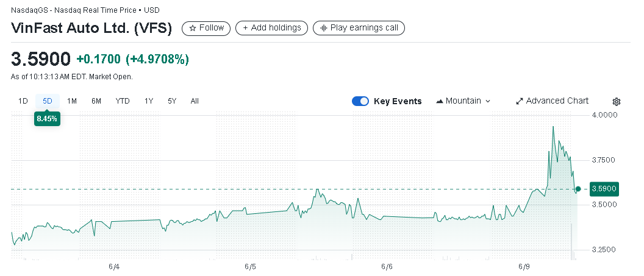Expand the Mountain chart type dropdown
Image resolution: width=644 pixels, height=276 pixels.
click(463, 101)
